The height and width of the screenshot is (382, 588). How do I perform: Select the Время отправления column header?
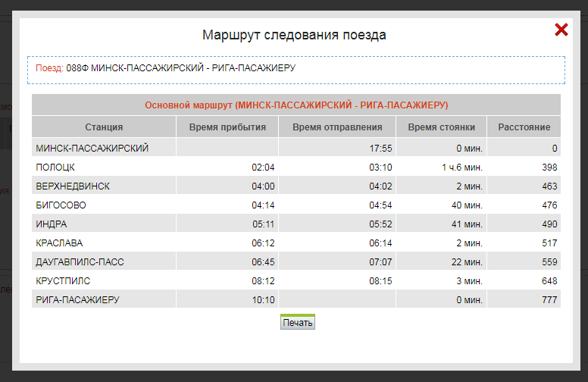pos(337,127)
